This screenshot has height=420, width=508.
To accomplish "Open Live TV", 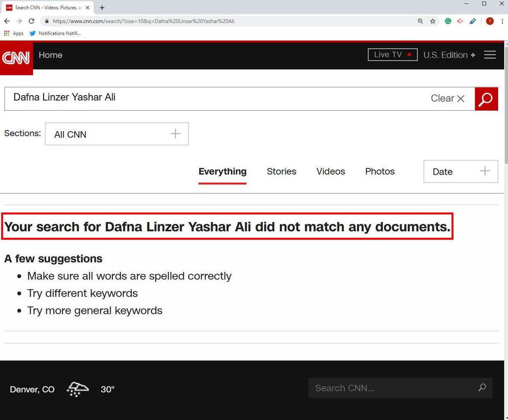I will coord(393,55).
